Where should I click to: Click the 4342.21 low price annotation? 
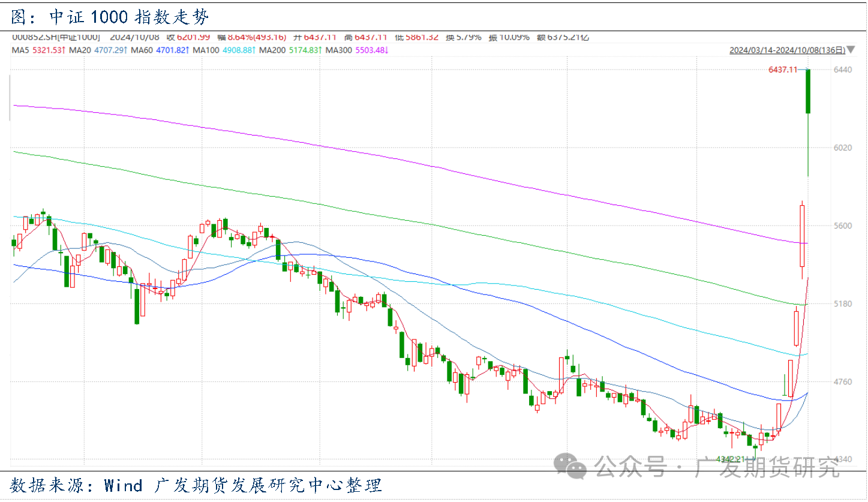(730, 459)
